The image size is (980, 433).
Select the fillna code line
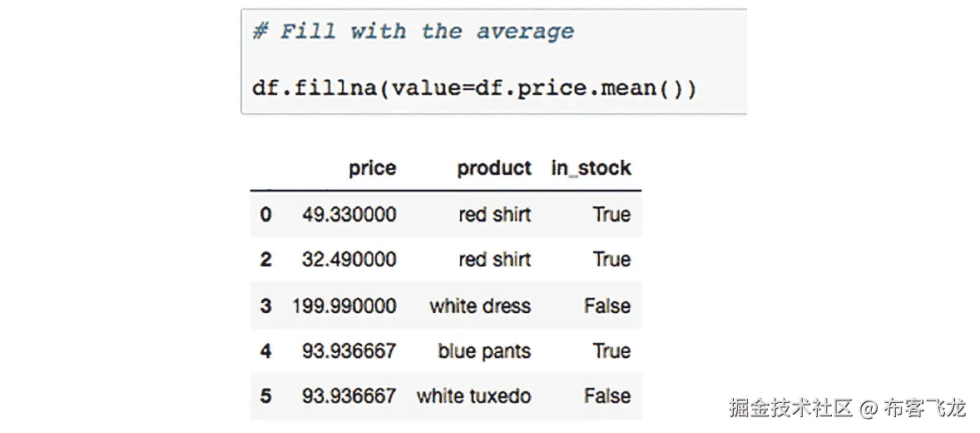pos(473,88)
